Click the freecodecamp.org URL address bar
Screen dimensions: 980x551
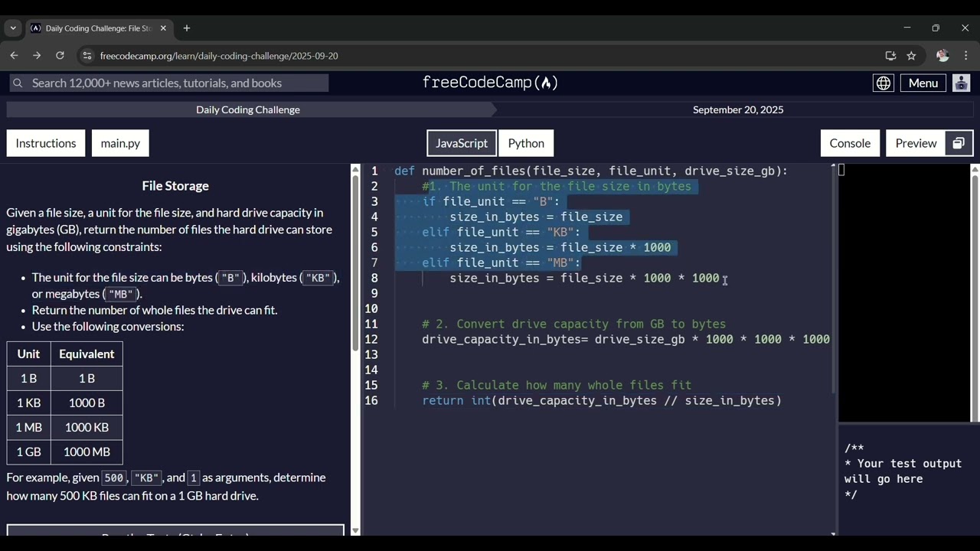click(219, 56)
